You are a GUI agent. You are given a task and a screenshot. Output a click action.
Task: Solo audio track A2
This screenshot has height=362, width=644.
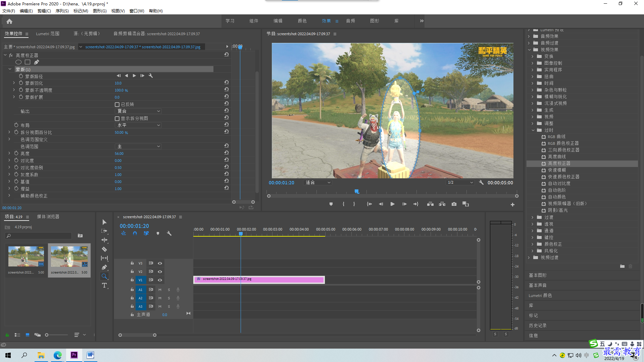point(169,298)
